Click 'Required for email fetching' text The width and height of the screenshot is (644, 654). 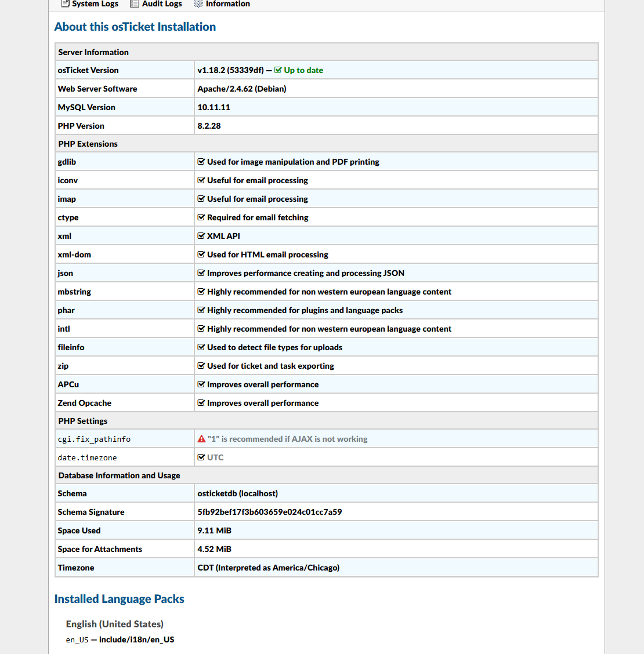258,217
